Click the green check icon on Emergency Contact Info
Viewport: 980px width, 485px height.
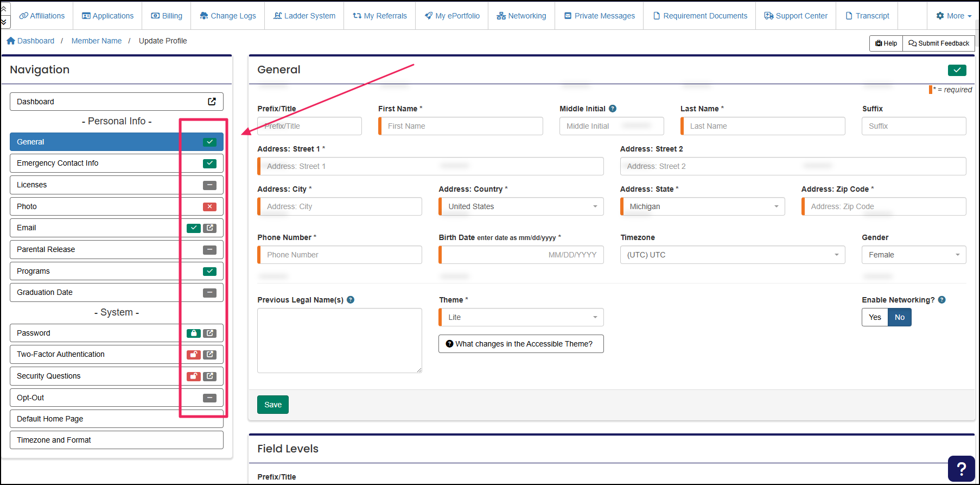[x=209, y=163]
